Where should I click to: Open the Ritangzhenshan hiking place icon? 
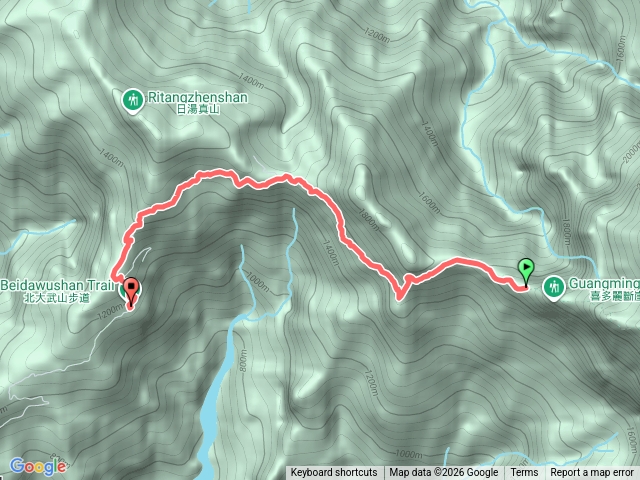tap(133, 100)
